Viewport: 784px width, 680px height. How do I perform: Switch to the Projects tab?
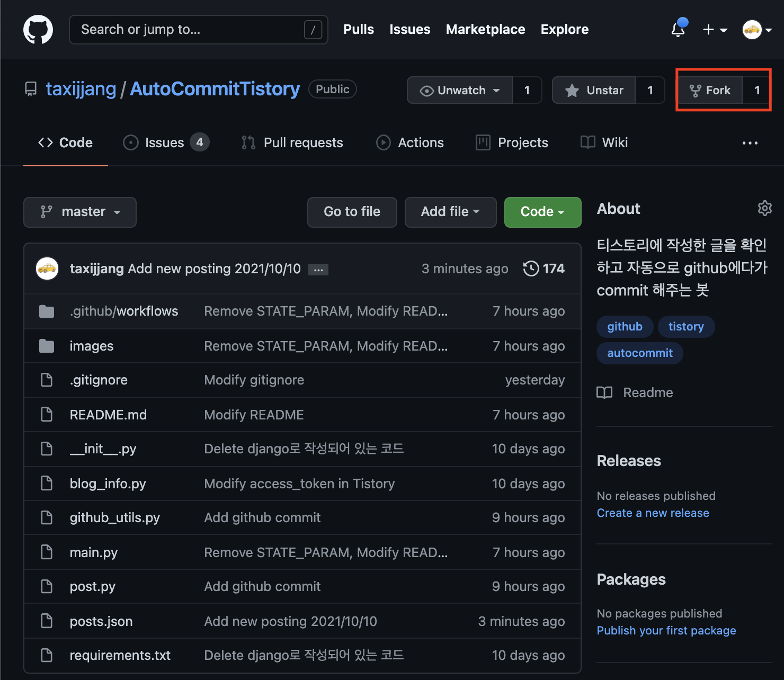[x=512, y=142]
